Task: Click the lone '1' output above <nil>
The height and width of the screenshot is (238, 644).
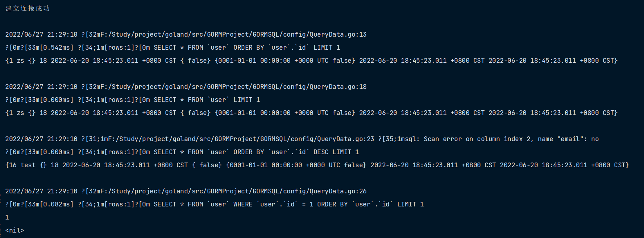Action: coord(7,217)
